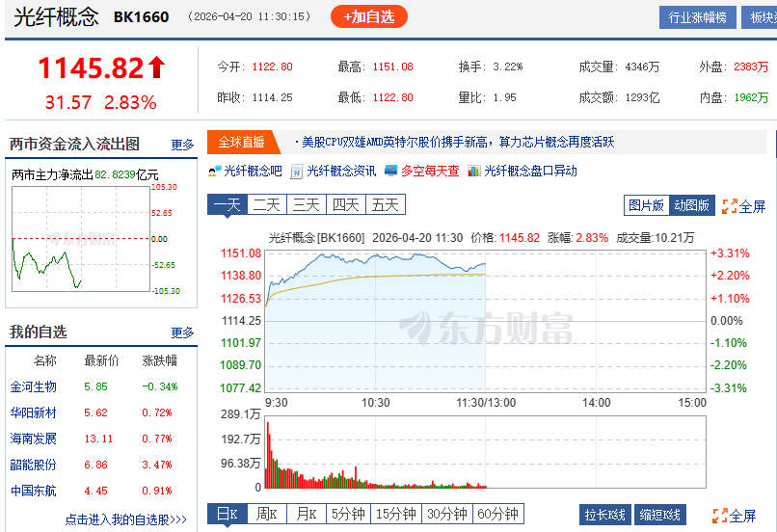Click the volume bar chart
Screen dimensions: 777x532
(485, 452)
